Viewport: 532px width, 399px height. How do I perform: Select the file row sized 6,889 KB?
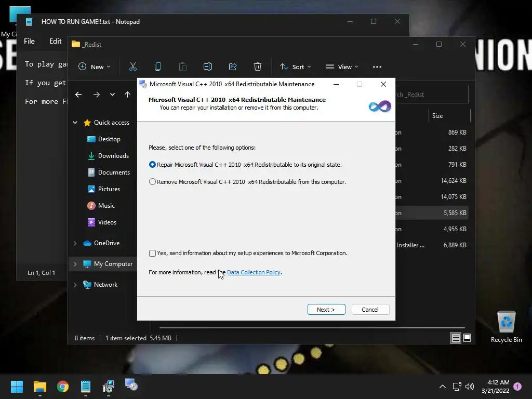pyautogui.click(x=432, y=245)
